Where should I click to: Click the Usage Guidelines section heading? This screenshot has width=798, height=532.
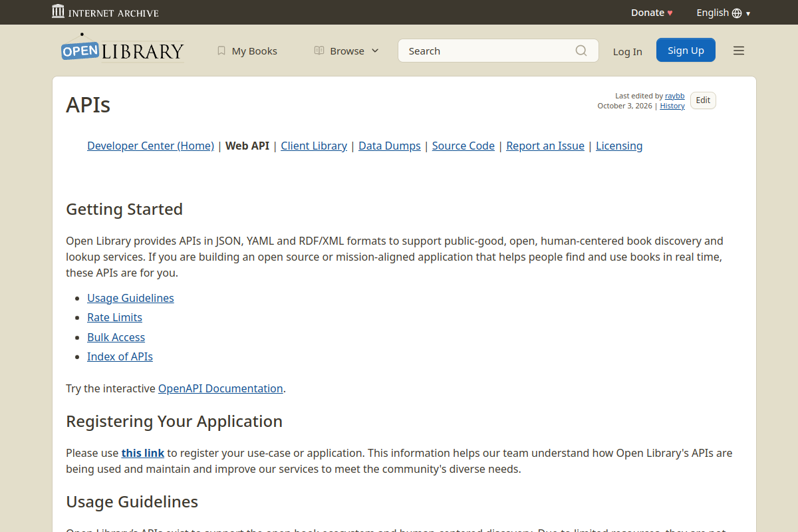(132, 501)
